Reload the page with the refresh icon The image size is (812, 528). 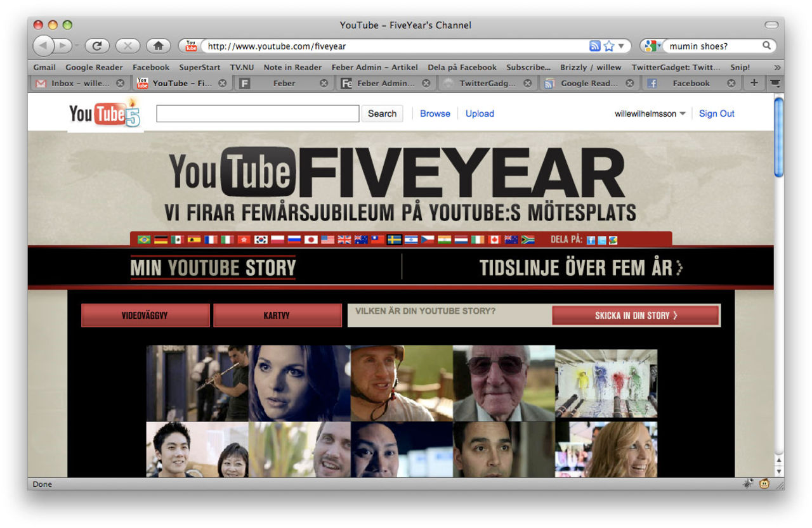tap(96, 46)
